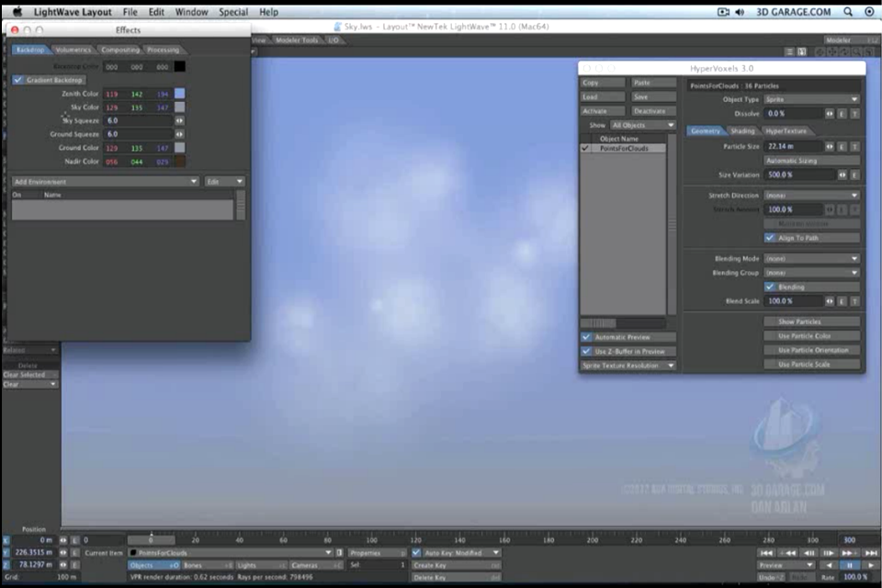The height and width of the screenshot is (588, 882).
Task: Click the highlighted Pause button
Action: coord(849,565)
